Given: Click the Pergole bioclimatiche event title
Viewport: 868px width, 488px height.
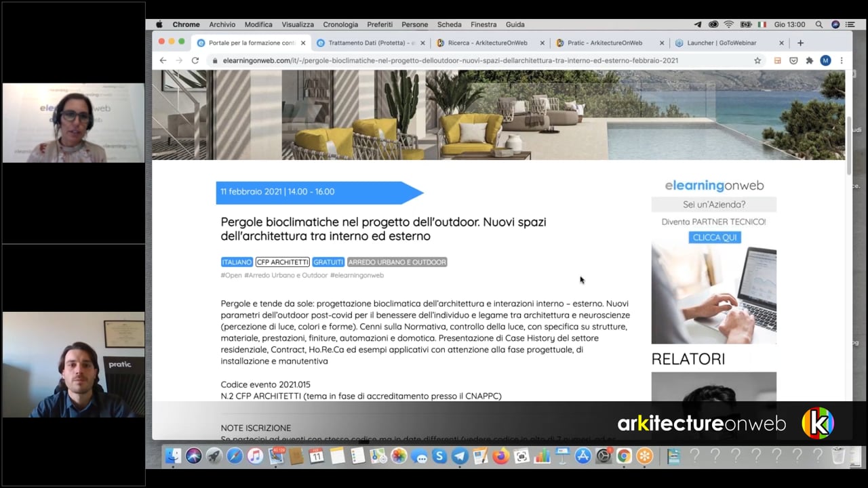Looking at the screenshot, I should (383, 229).
